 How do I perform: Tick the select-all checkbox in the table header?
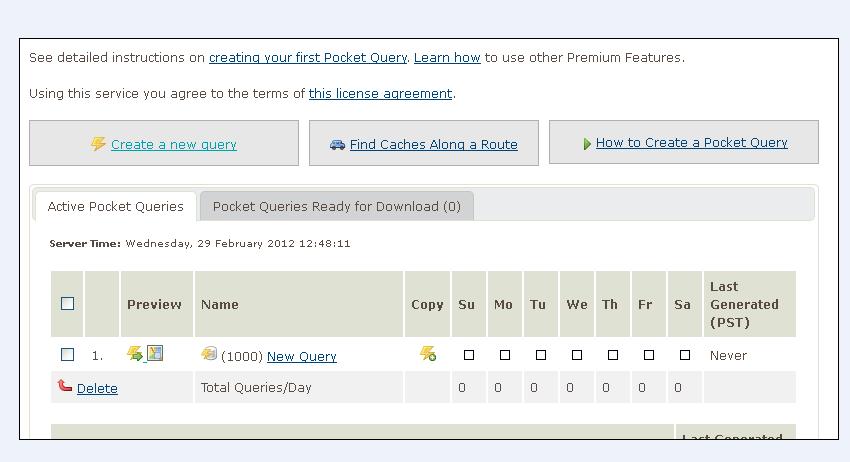click(67, 304)
